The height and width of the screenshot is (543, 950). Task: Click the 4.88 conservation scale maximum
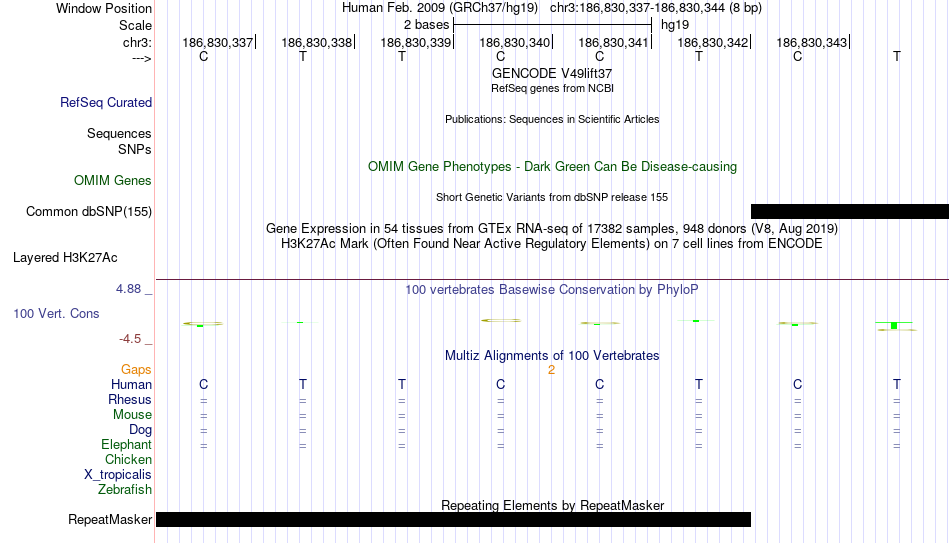[128, 289]
